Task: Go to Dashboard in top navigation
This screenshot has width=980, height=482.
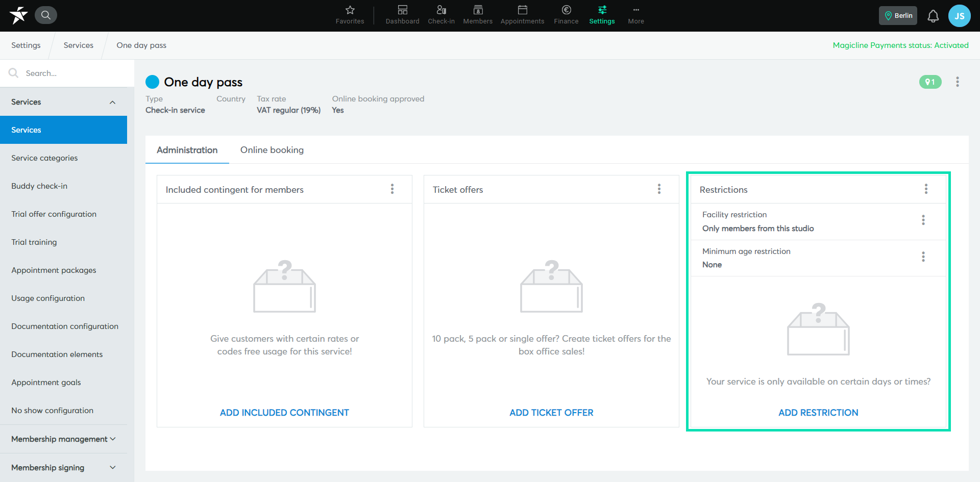Action: coord(402,15)
